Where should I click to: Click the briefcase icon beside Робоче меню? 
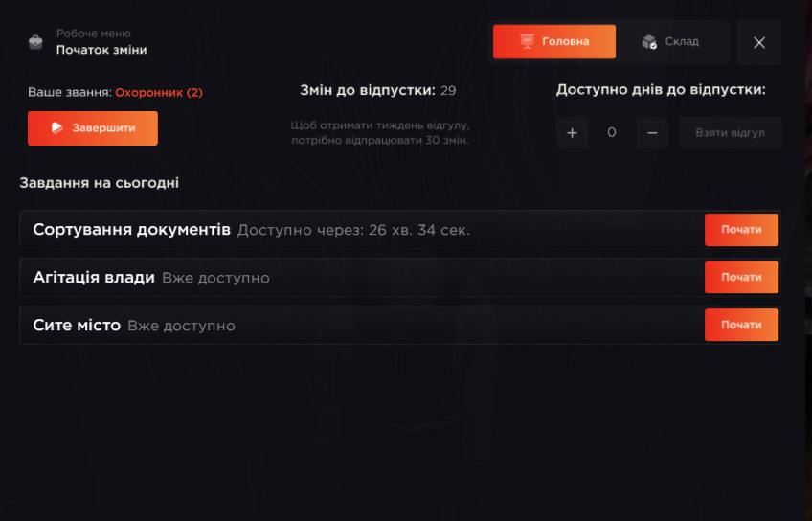coord(35,42)
